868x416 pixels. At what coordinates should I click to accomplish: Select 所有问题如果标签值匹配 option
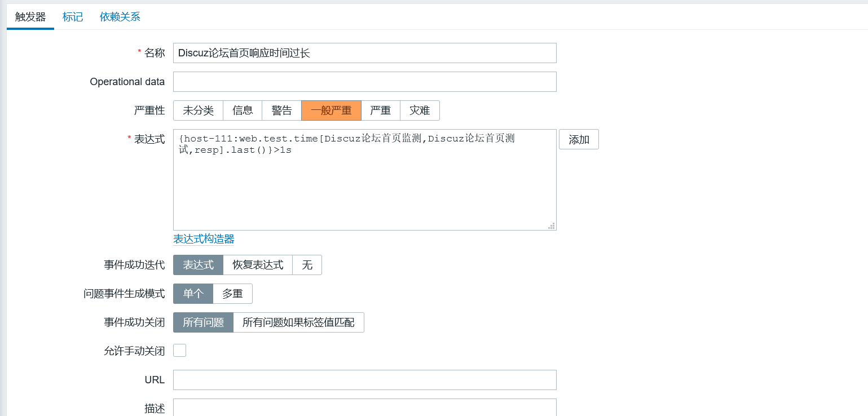tap(298, 322)
